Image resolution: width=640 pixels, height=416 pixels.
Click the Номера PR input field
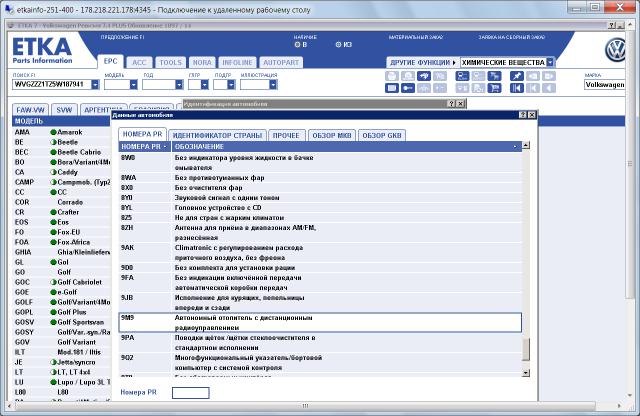point(191,393)
